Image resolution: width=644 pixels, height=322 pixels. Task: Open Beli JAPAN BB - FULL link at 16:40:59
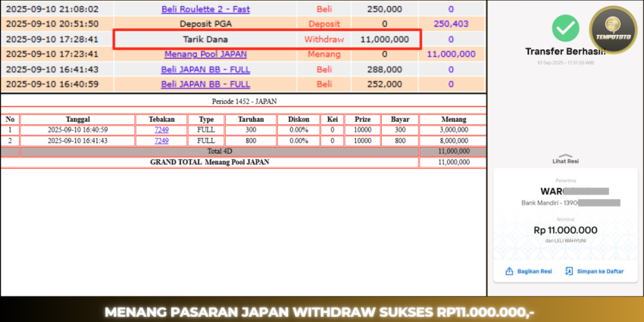point(205,84)
